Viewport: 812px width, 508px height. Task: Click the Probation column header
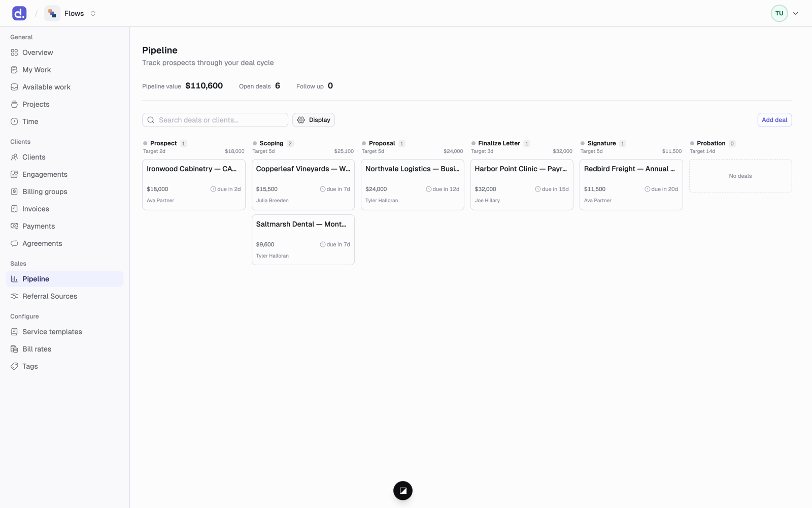(x=710, y=143)
